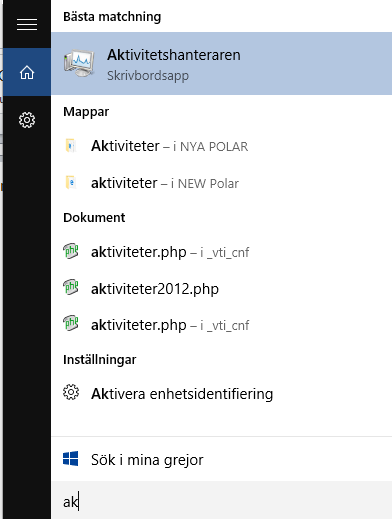This screenshot has height=519, width=392.
Task: Select the Home icon in sidebar
Action: [x=27, y=72]
